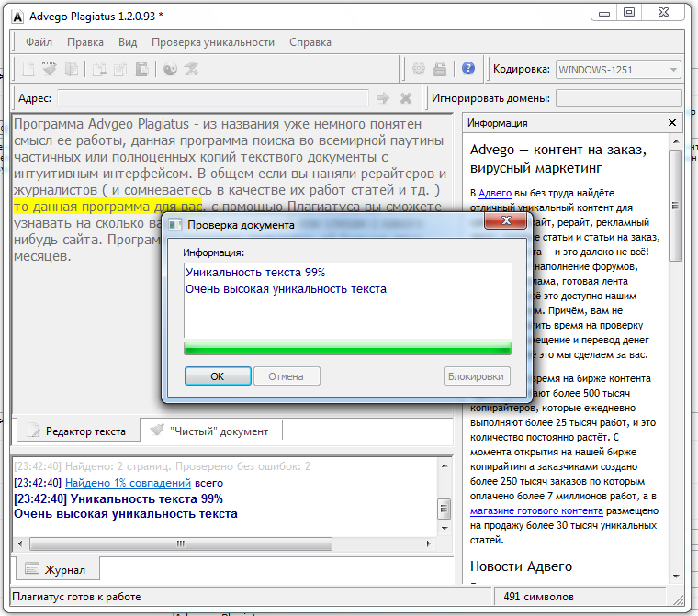
Task: Switch to the "Чистый" документ tab
Action: (210, 431)
